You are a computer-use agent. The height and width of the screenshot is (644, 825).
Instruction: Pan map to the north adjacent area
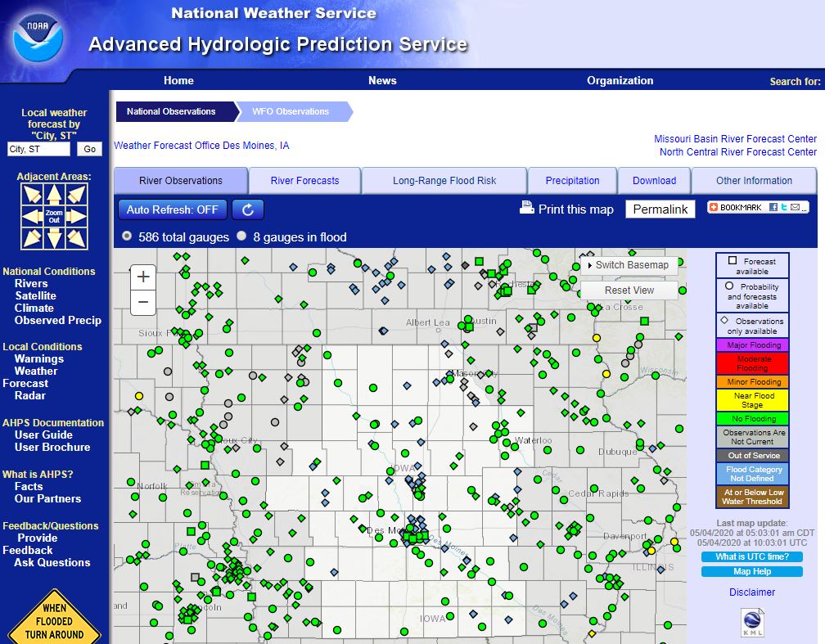54,194
